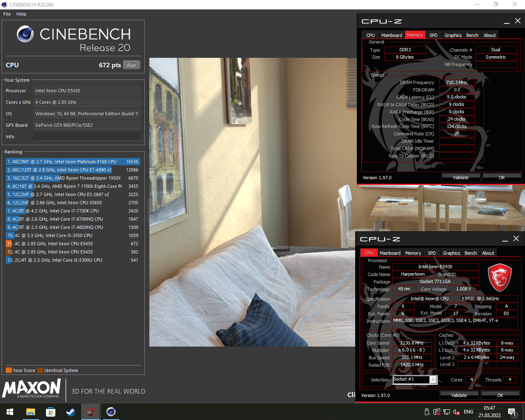Click the empty Info field in Cinebench

[x=87, y=137]
